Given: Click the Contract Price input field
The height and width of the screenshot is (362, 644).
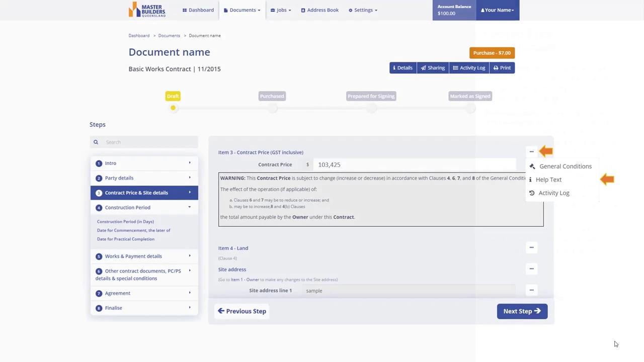Looking at the screenshot, I should pos(415,165).
